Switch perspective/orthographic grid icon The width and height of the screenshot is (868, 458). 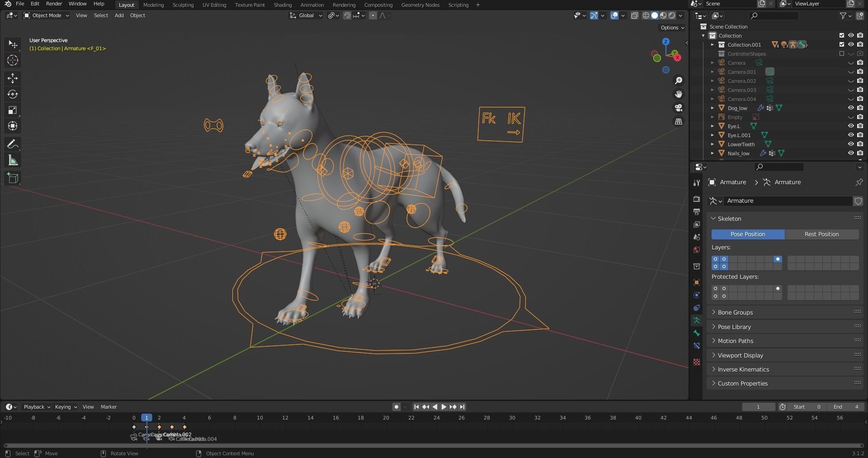(679, 121)
